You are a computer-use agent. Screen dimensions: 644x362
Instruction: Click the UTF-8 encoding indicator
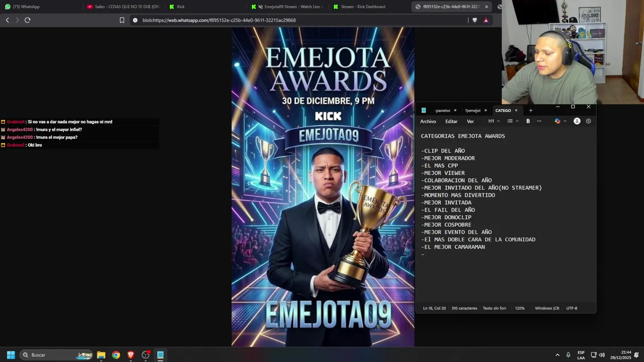[x=572, y=308]
